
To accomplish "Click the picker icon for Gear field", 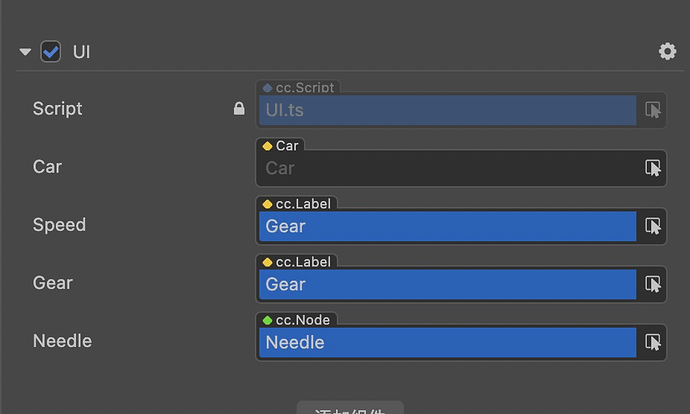I will (653, 284).
